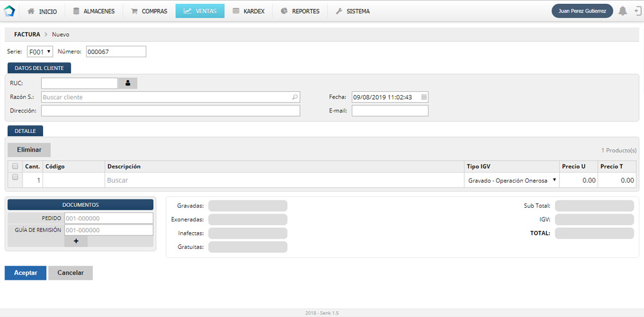Image resolution: width=644 pixels, height=317 pixels.
Task: Click the Número input field
Action: (116, 51)
